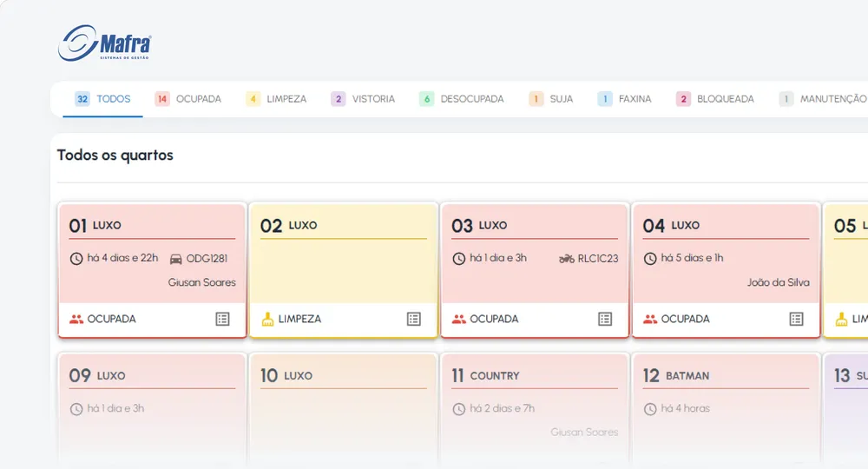Open room card 04 LUXO
The width and height of the screenshot is (868, 469).
tap(726, 270)
